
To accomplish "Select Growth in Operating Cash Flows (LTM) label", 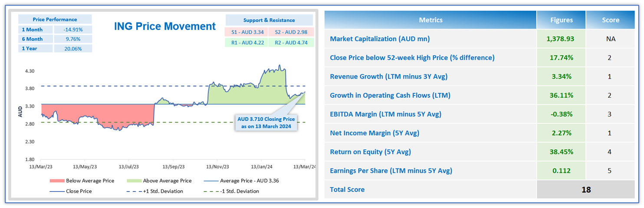I will pos(390,96).
